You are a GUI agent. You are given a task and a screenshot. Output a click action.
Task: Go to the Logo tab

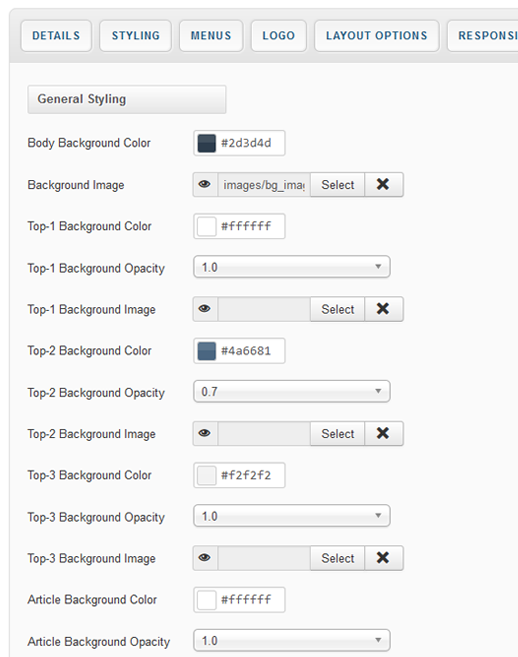279,36
